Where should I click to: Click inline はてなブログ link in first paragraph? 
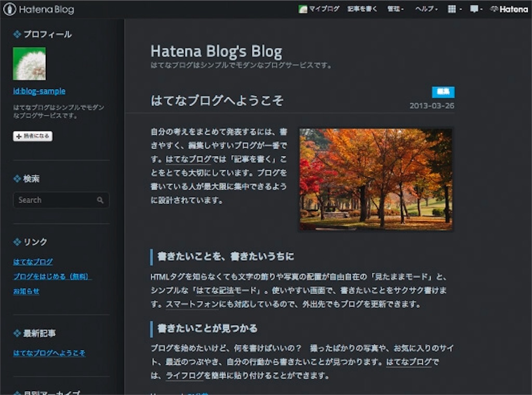[x=188, y=159]
